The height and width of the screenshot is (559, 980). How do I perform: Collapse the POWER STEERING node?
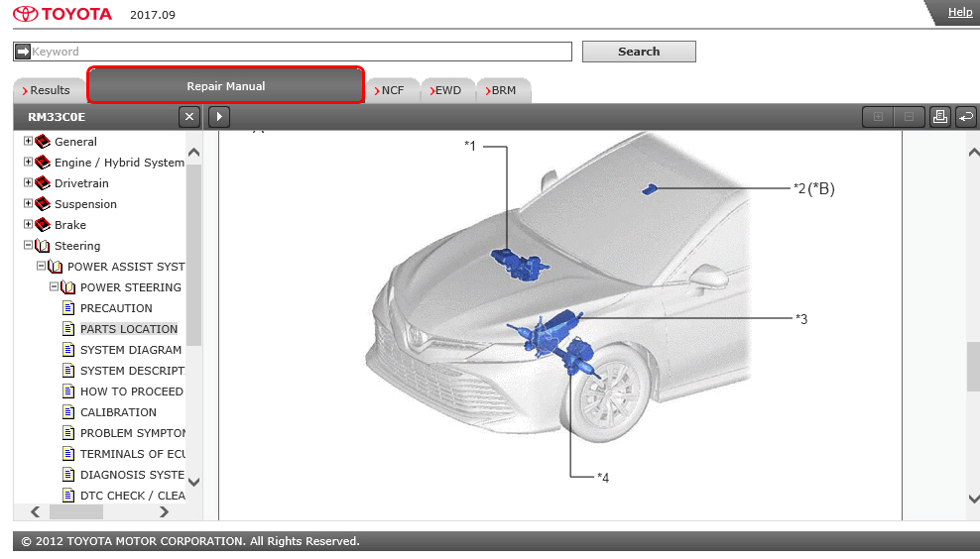pos(54,286)
